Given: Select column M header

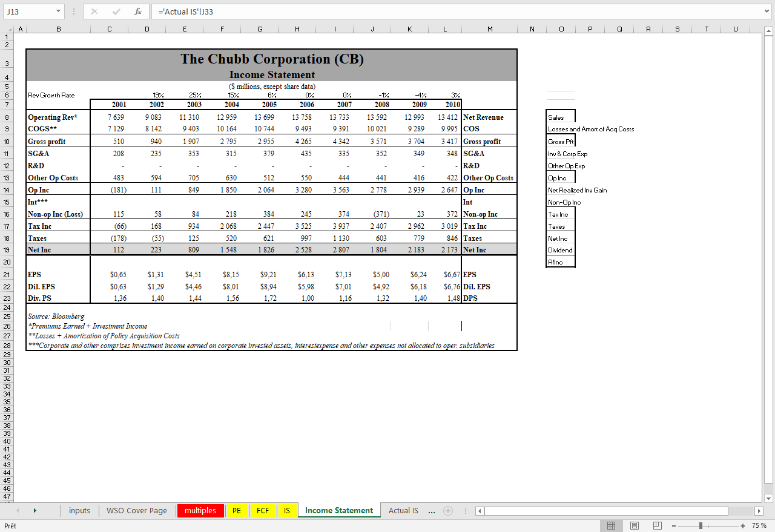Looking at the screenshot, I should (490, 29).
